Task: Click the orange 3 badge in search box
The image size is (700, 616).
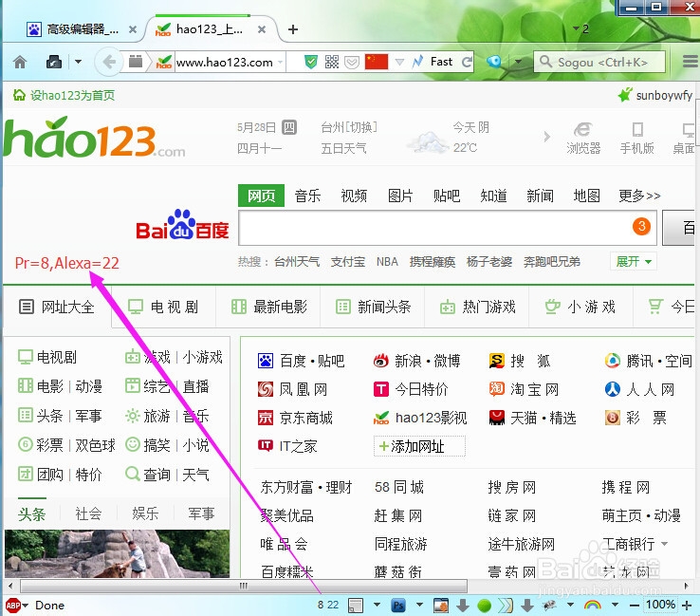Action: [x=641, y=226]
